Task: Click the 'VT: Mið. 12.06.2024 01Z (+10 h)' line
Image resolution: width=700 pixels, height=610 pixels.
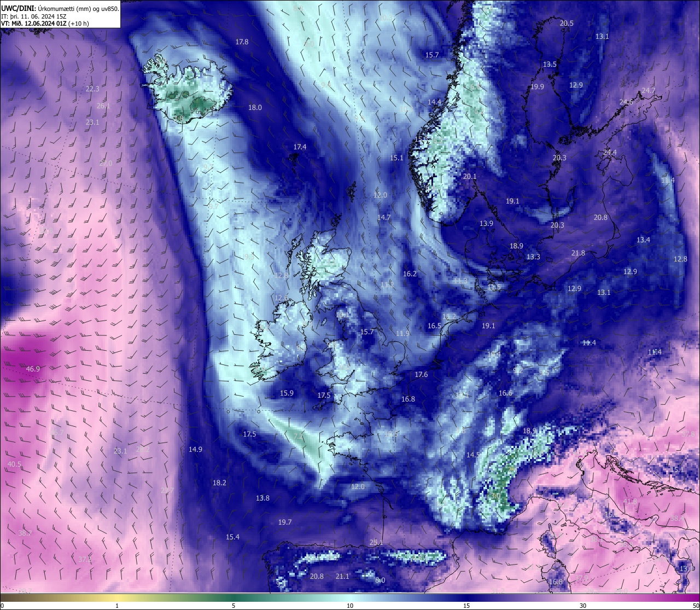Action: (45, 24)
